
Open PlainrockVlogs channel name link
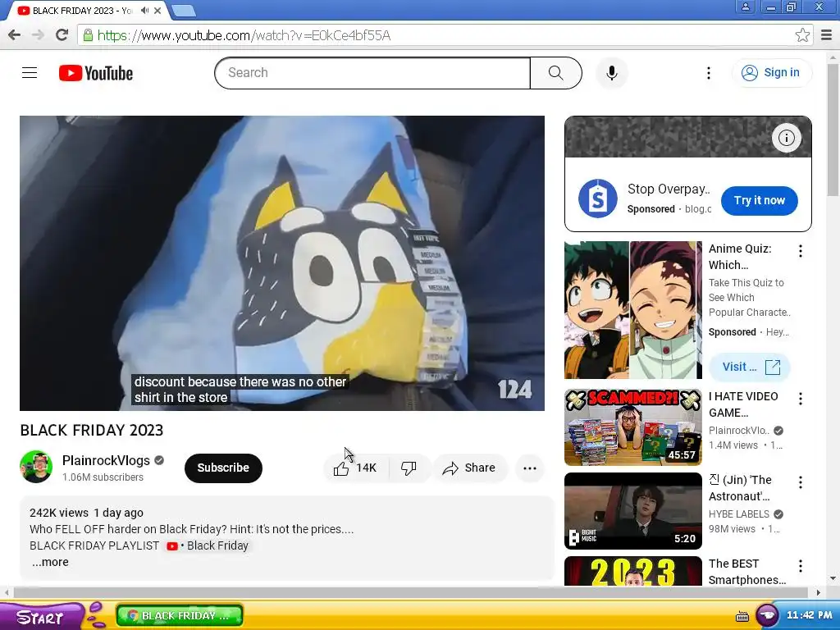(106, 460)
